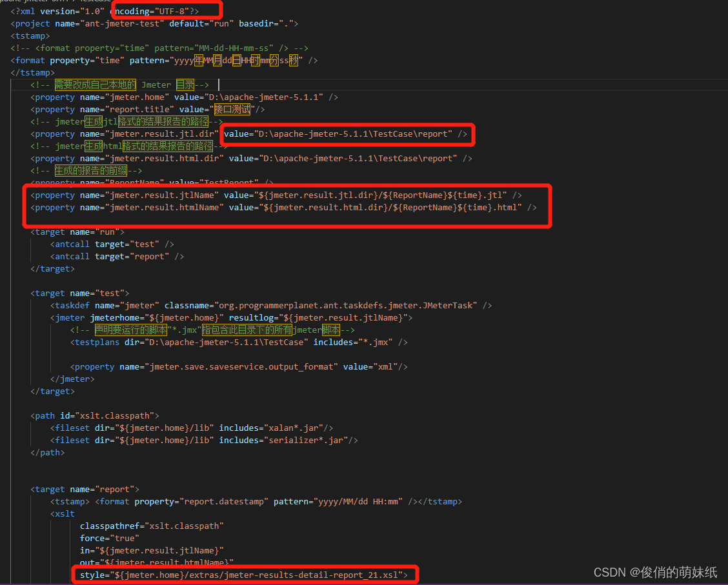Click the fileset includes="xalan*.jar" value

(x=294, y=428)
